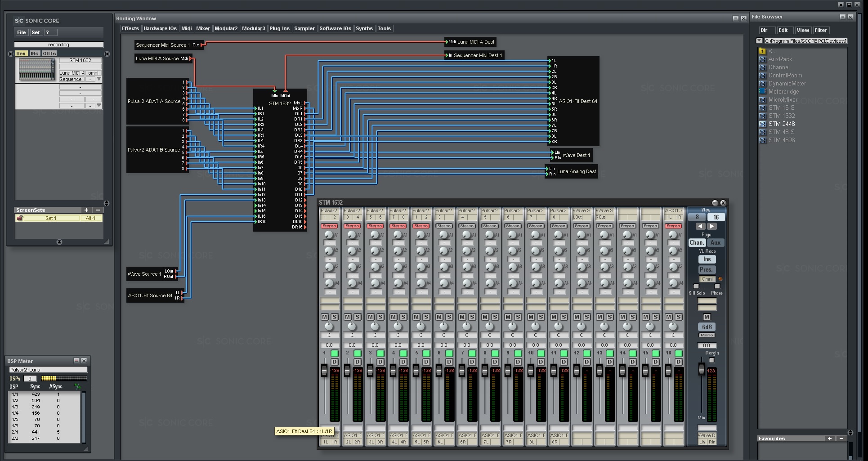The height and width of the screenshot is (461, 868).
Task: Click the collapse arrow below ScreenSets panel
Action: [x=59, y=242]
